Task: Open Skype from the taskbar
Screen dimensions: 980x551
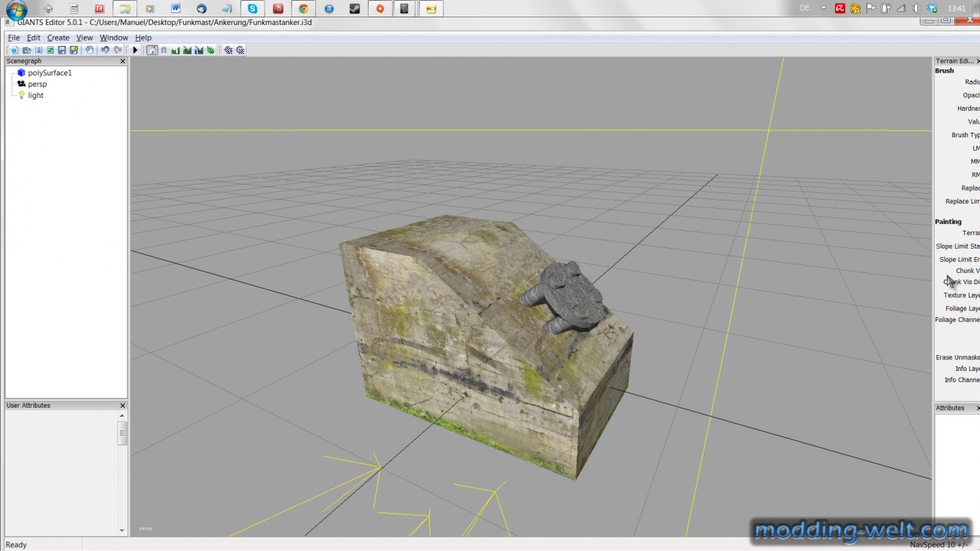Action: (x=252, y=9)
